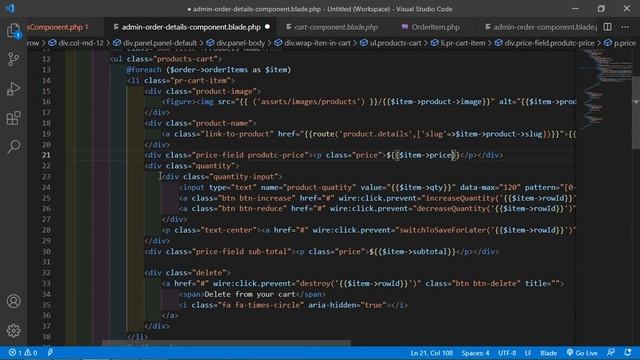Open breadcrumb row item
The image size is (640, 360).
pos(33,43)
